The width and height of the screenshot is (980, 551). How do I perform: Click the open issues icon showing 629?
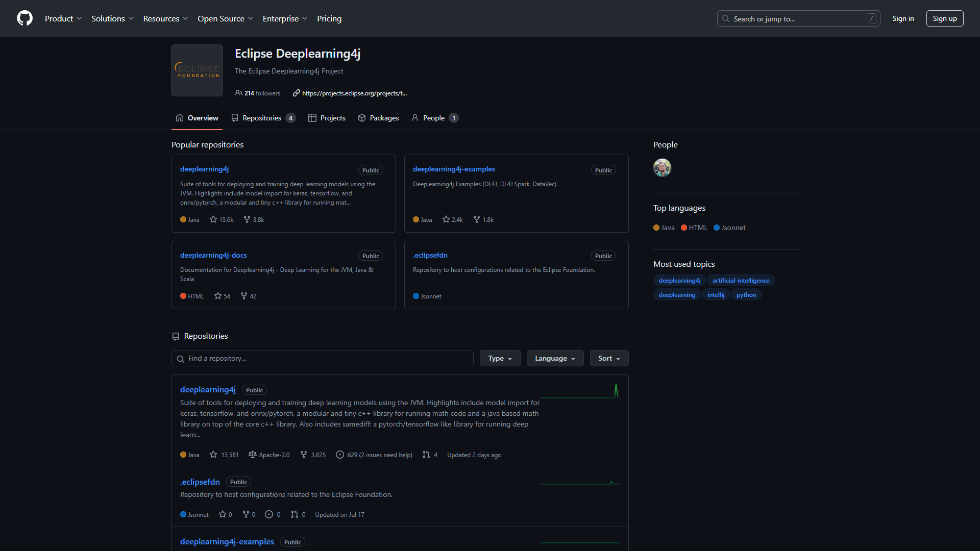click(340, 455)
